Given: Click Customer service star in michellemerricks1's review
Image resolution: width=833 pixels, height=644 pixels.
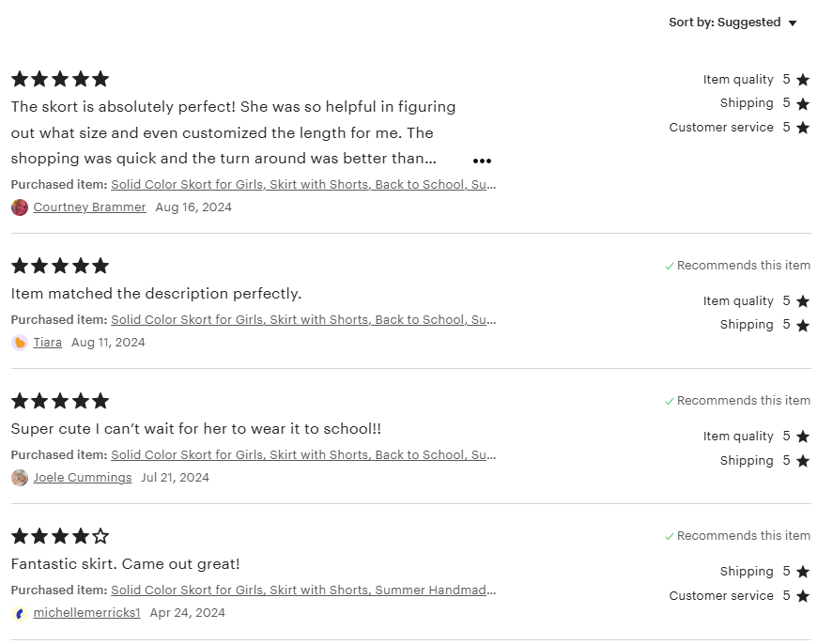Looking at the screenshot, I should click(803, 596).
